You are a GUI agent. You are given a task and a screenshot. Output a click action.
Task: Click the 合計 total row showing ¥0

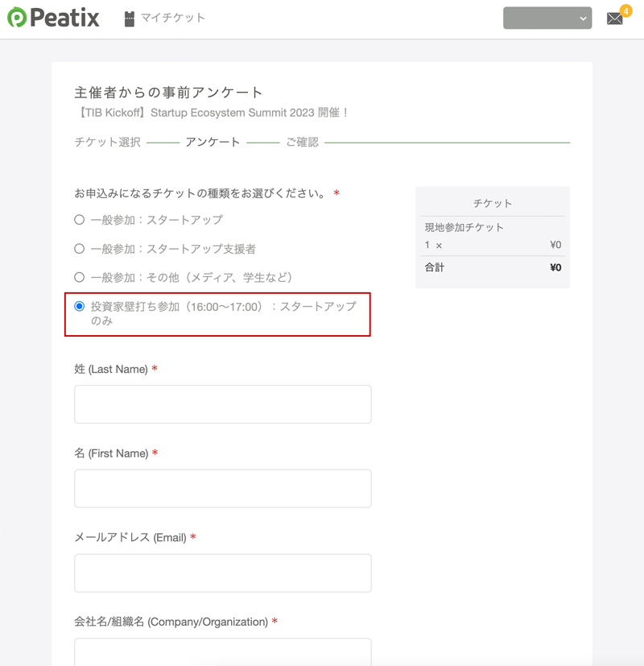[x=492, y=267]
